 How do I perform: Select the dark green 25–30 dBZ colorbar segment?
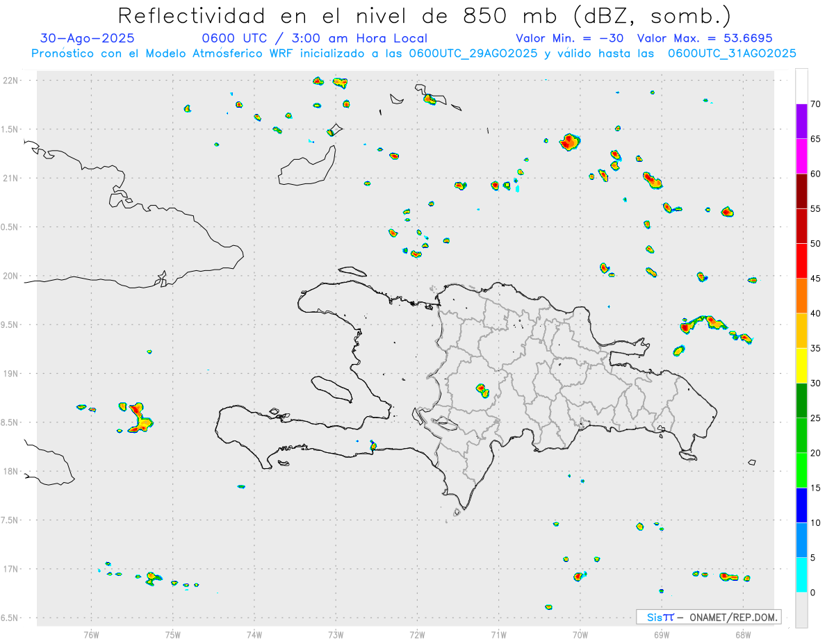pyautogui.click(x=801, y=401)
